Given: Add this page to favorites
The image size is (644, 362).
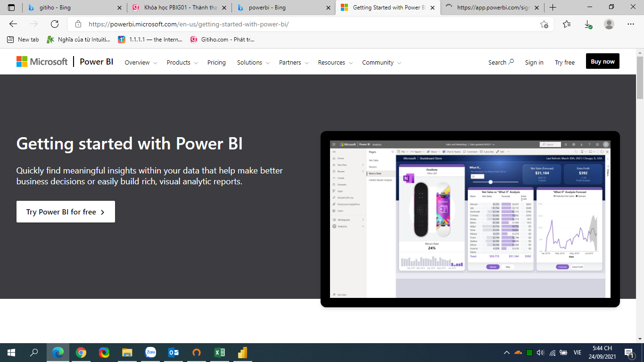Looking at the screenshot, I should (x=544, y=24).
